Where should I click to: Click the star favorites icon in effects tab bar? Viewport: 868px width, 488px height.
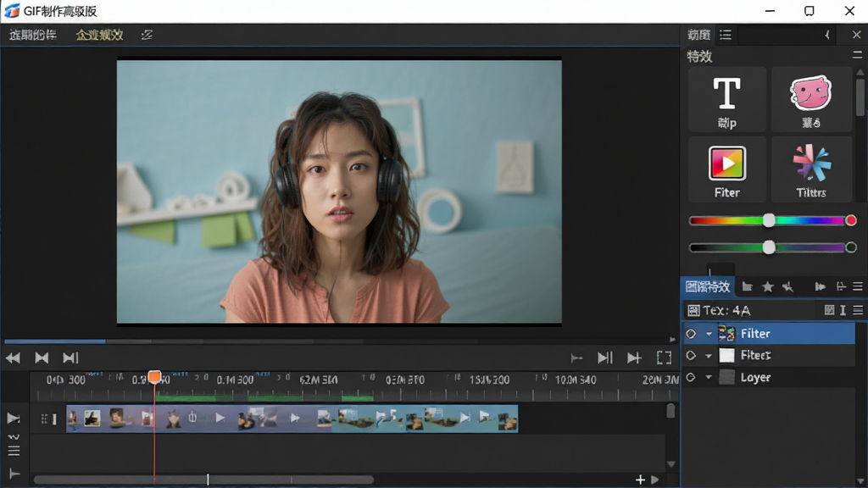click(768, 286)
